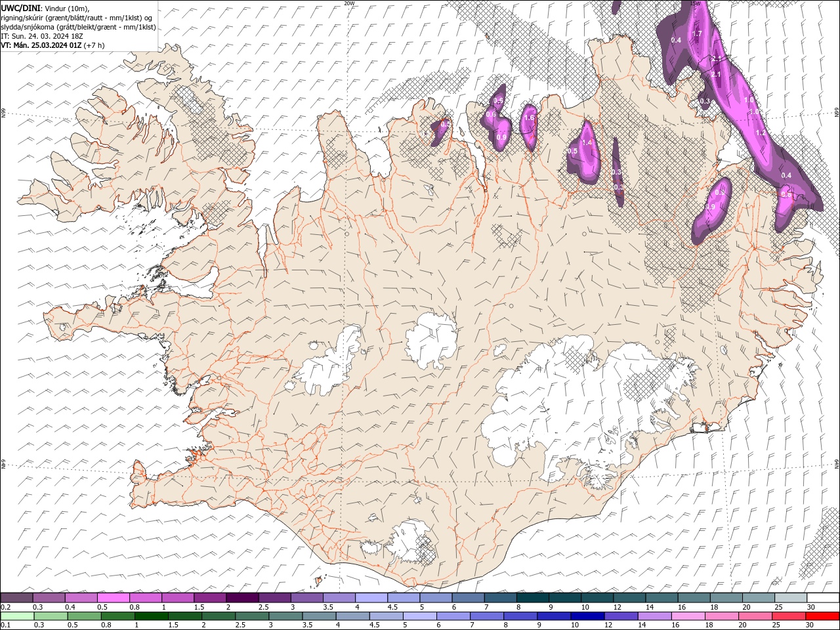This screenshot has width=840, height=630.
Task: Click the 0.5 label left of 1.4
Action: click(572, 151)
